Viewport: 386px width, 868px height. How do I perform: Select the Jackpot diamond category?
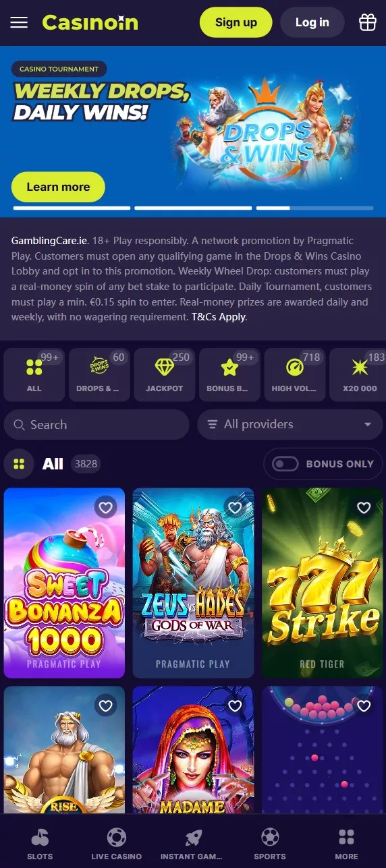click(x=165, y=374)
